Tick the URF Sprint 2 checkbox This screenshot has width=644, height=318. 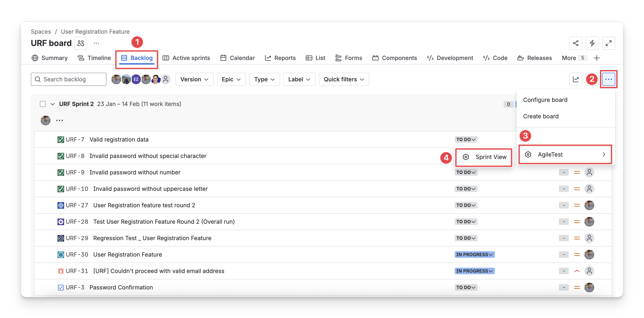coord(43,104)
